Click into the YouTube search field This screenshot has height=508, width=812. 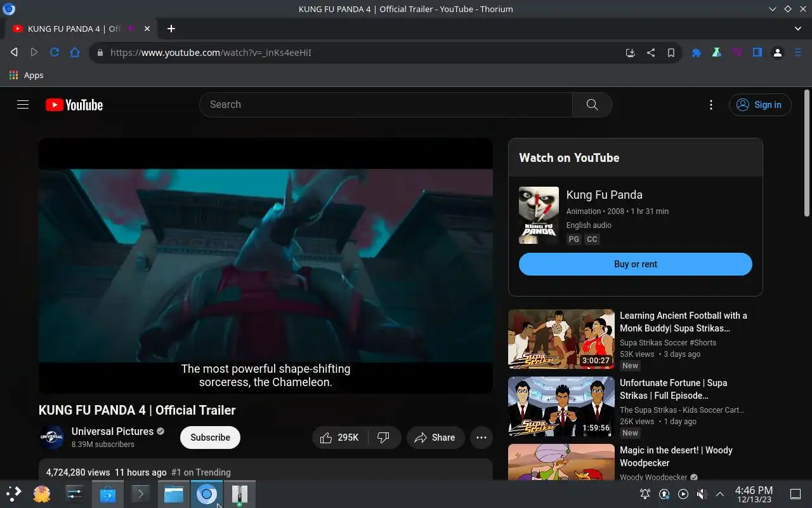[386, 105]
